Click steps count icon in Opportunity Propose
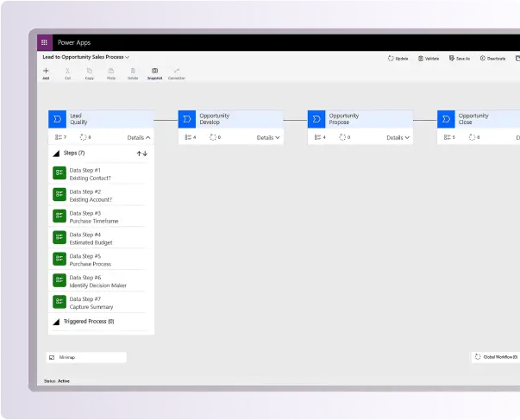520x420 pixels. click(317, 137)
